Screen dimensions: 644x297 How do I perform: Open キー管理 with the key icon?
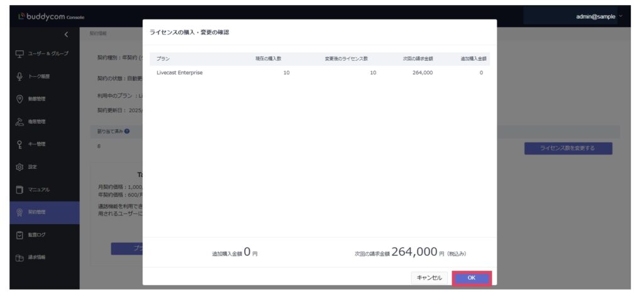19,144
